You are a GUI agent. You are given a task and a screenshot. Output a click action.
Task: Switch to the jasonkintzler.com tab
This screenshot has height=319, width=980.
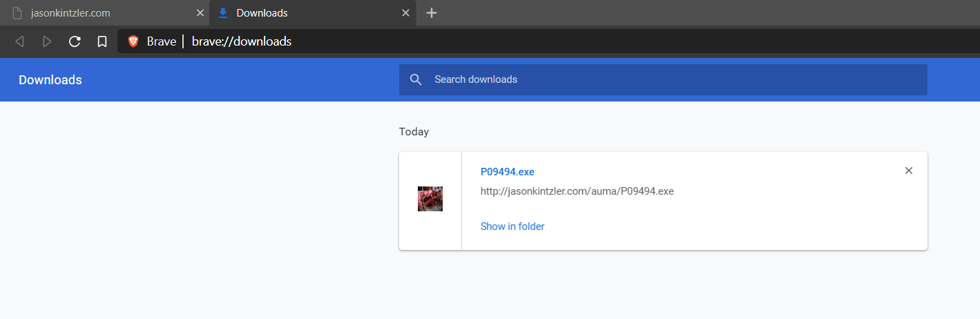(105, 13)
